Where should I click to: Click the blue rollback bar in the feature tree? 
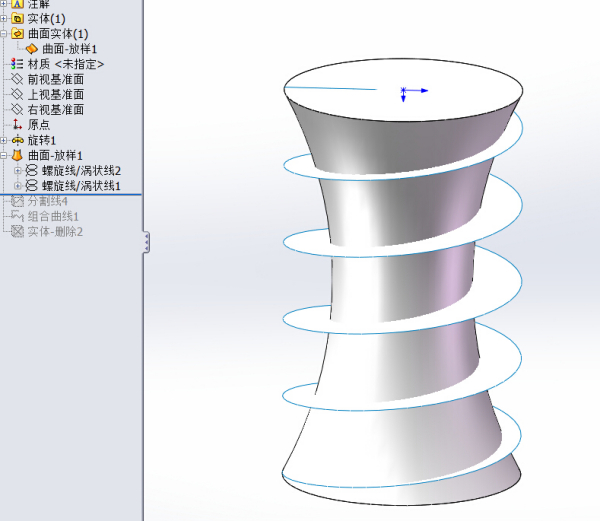[71, 194]
